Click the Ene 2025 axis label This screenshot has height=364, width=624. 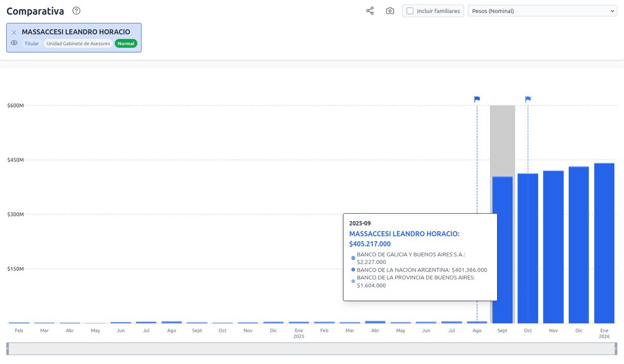[298, 333]
